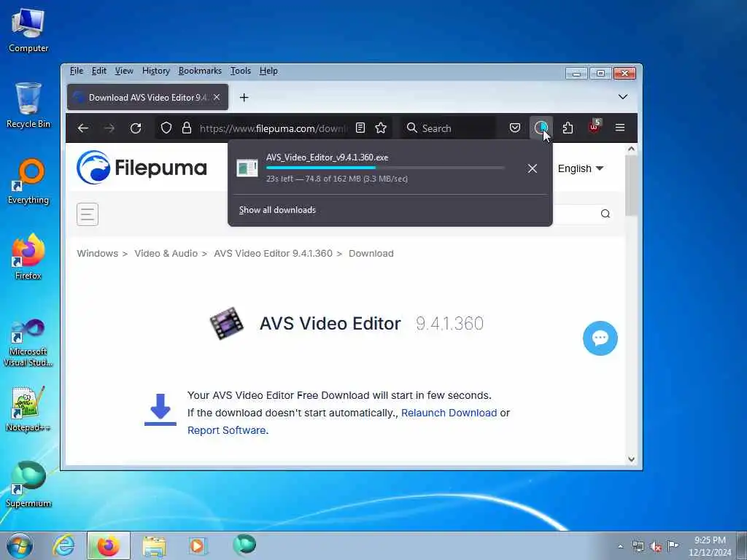Bookmark this page with star icon
The width and height of the screenshot is (747, 560).
click(x=381, y=128)
